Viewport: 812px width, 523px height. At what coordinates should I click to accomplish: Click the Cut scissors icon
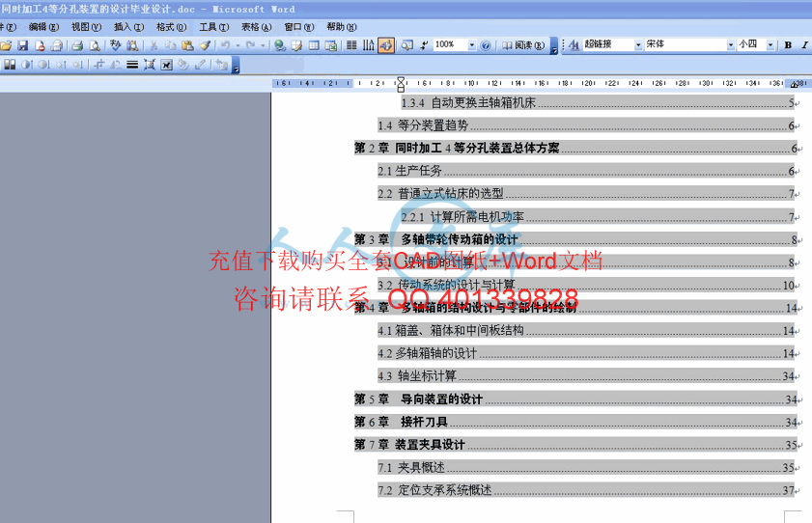[x=154, y=45]
